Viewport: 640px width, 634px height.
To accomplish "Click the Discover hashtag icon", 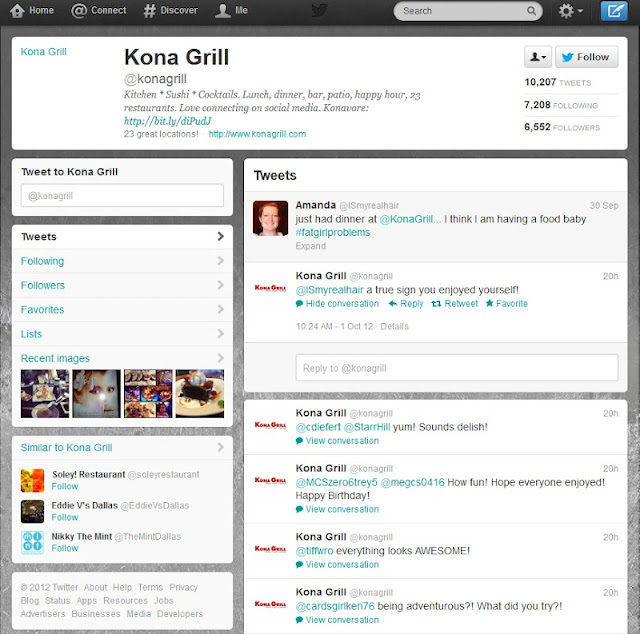I will click(149, 11).
